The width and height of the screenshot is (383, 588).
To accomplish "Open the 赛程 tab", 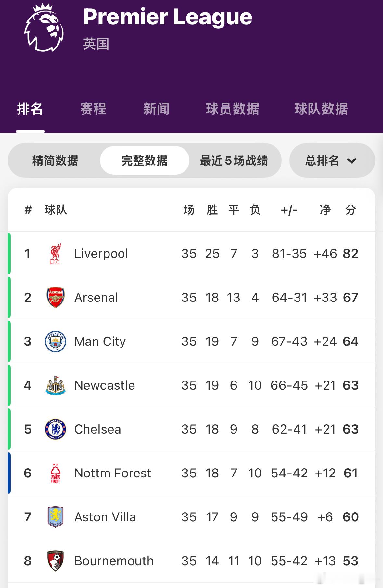I will 93,109.
